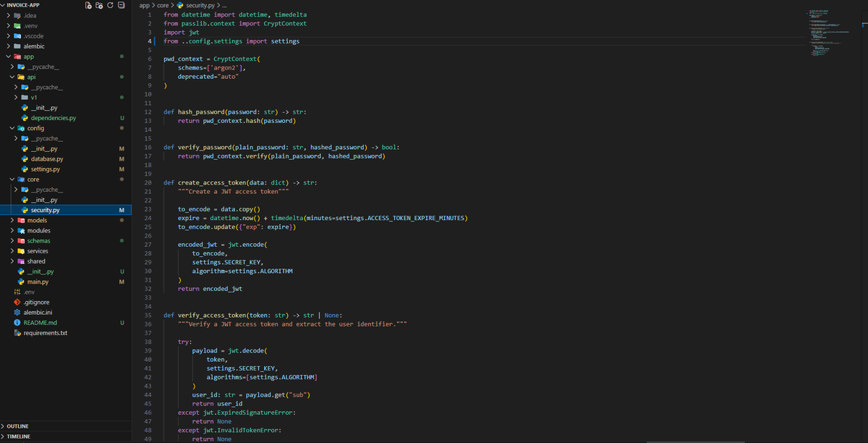Click line number 35 in the gutter
The image size is (868, 443).
(148, 315)
